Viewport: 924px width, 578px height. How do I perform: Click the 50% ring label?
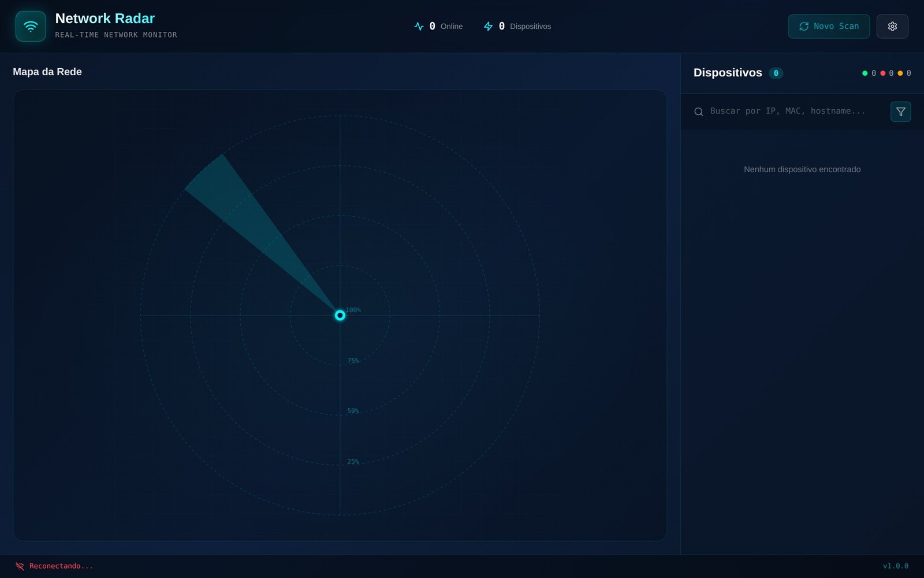(353, 412)
